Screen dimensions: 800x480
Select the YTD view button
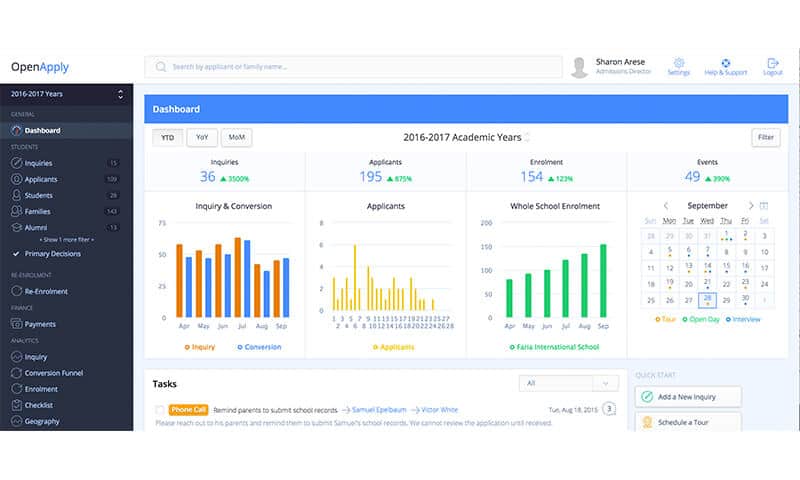[x=167, y=138]
